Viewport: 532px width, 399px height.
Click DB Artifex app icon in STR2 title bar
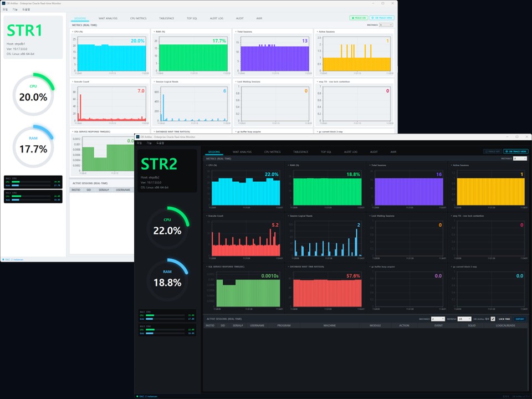(138, 137)
